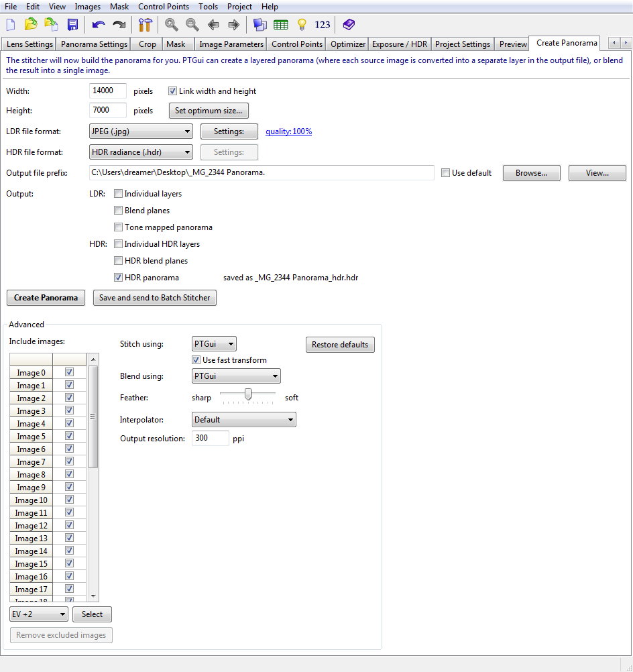Click the Zoom In magnifier icon

(x=172, y=25)
